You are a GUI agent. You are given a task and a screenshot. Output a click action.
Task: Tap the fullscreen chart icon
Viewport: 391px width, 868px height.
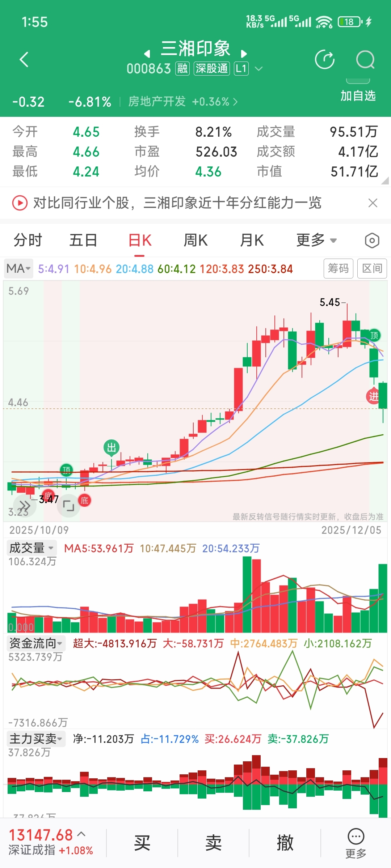[x=68, y=505]
